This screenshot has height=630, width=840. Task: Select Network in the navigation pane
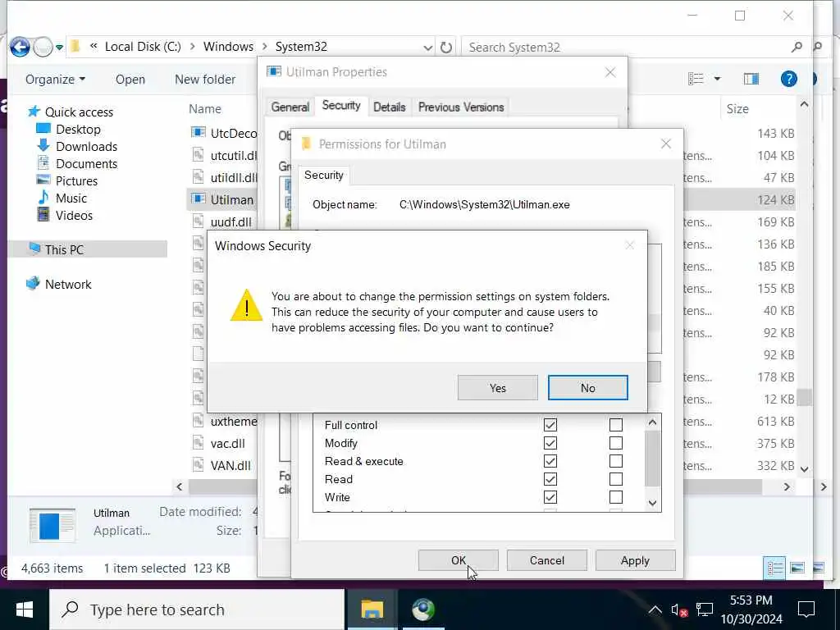coord(68,285)
